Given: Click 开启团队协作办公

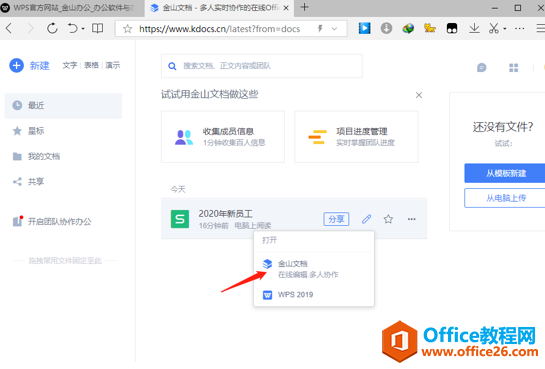Looking at the screenshot, I should (x=52, y=221).
